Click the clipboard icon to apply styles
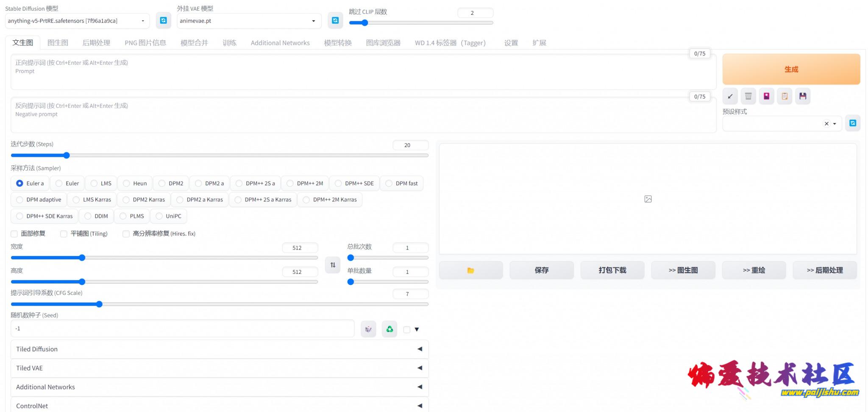Image resolution: width=868 pixels, height=412 pixels. pos(785,96)
